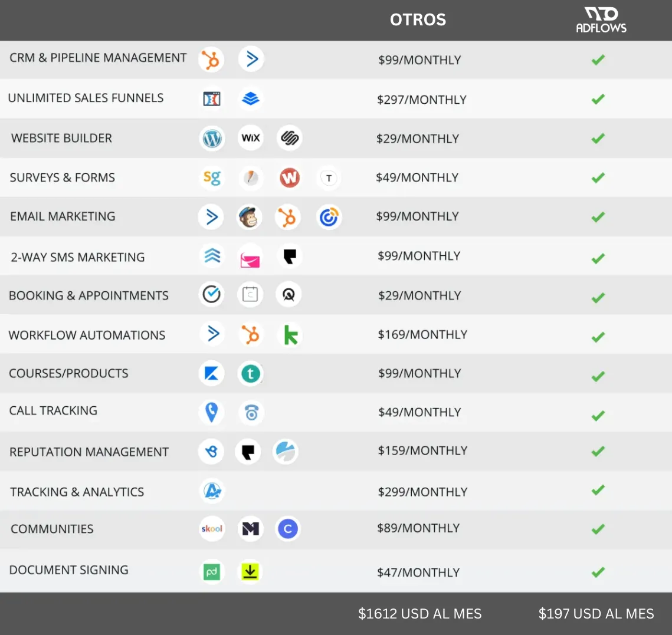Image resolution: width=672 pixels, height=635 pixels.
Task: Click the Mailchimp monkey icon
Action: pos(250,217)
